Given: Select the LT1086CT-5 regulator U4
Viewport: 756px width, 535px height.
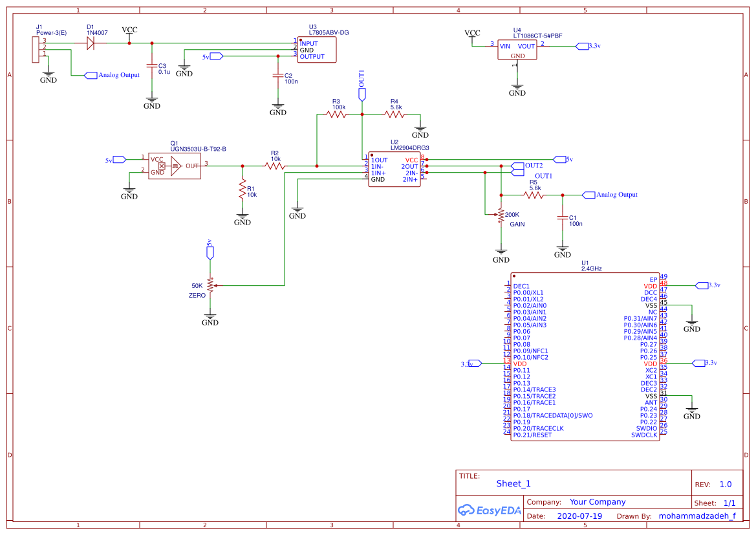Looking at the screenshot, I should (517, 47).
